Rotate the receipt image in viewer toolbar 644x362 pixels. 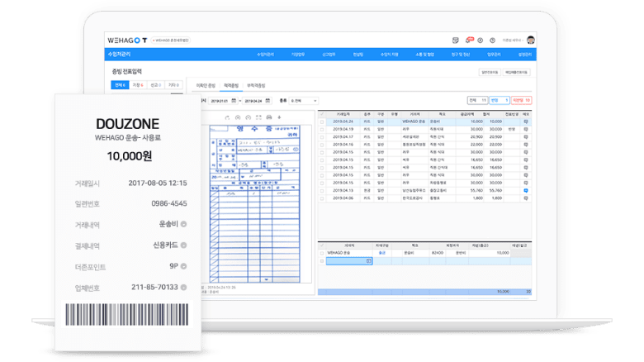tap(227, 117)
